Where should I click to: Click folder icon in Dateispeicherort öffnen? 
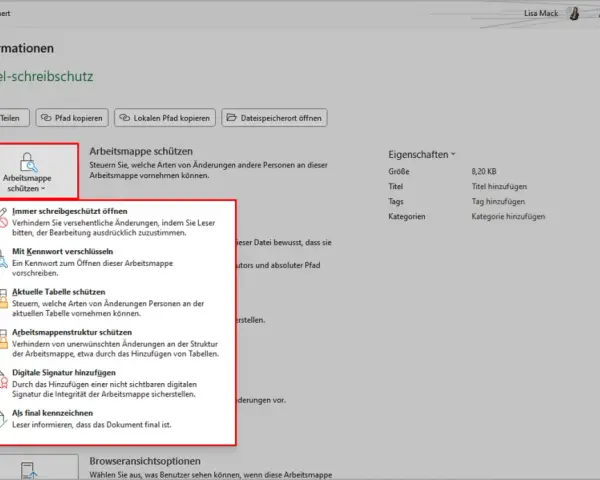click(232, 118)
